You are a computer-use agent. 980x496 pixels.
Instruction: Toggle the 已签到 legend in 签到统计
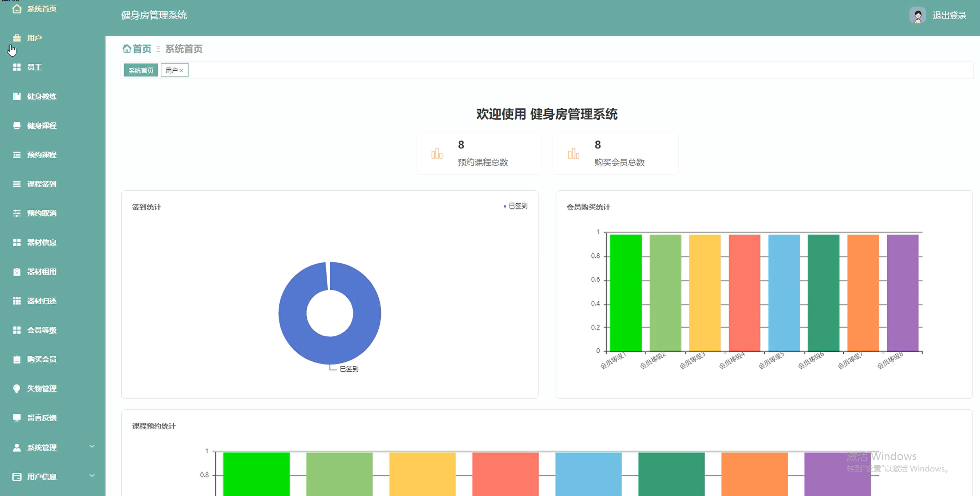(x=515, y=206)
